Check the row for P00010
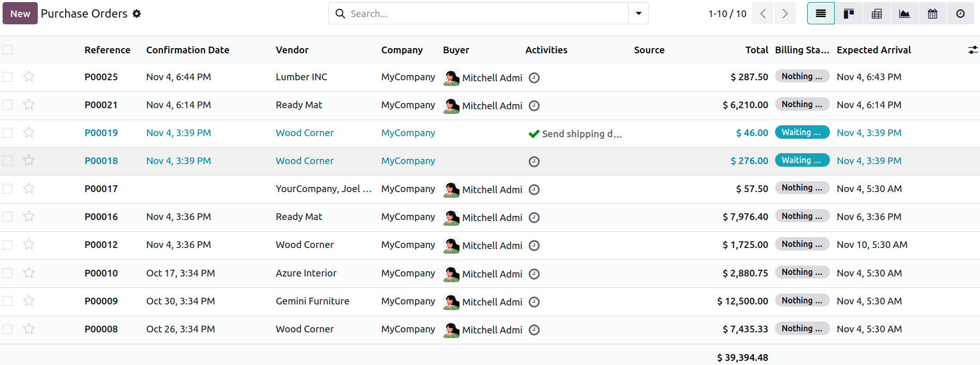 point(8,273)
